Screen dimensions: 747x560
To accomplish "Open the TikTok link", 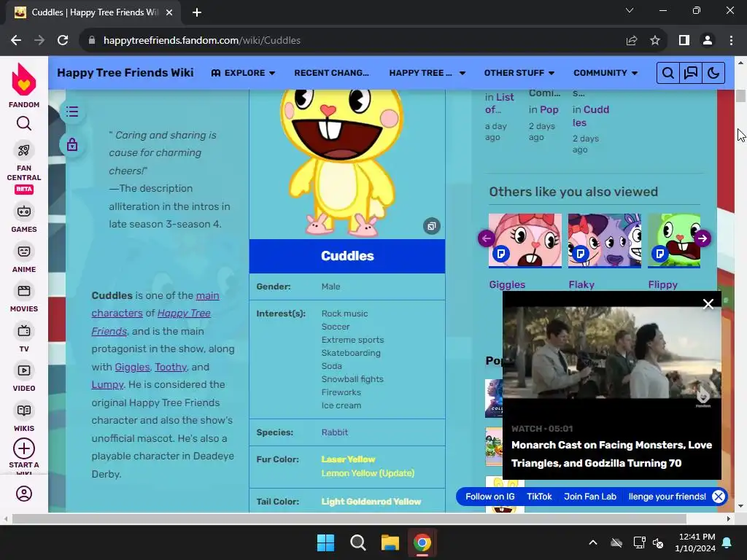I will click(539, 497).
